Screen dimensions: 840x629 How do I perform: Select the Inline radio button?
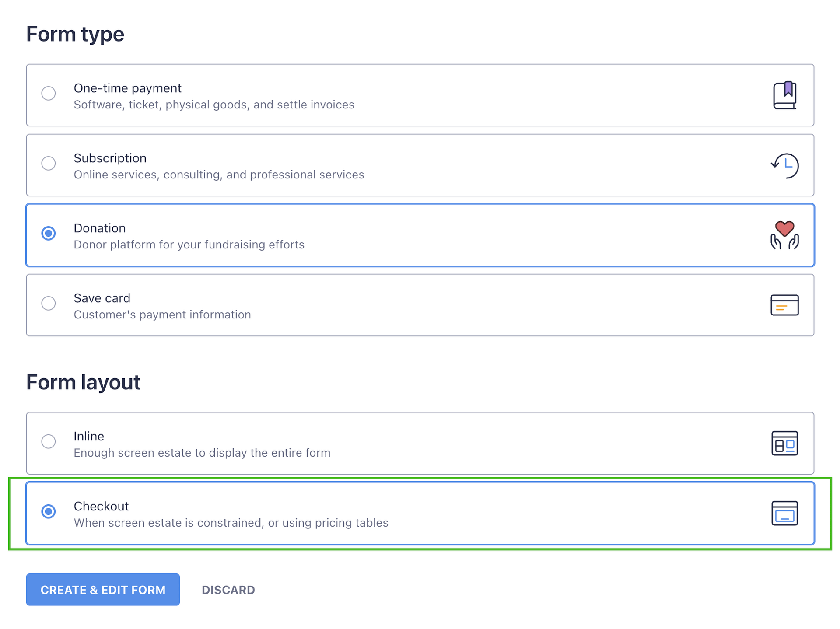[49, 441]
